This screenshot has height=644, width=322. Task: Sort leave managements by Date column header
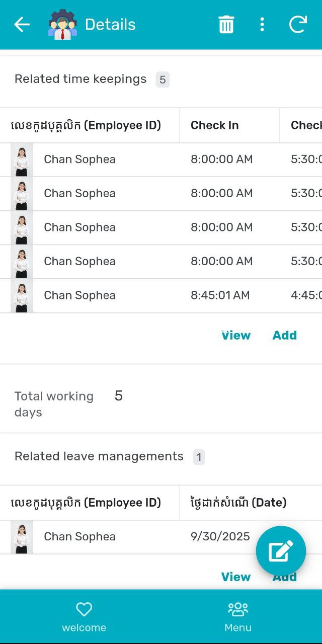(x=238, y=503)
